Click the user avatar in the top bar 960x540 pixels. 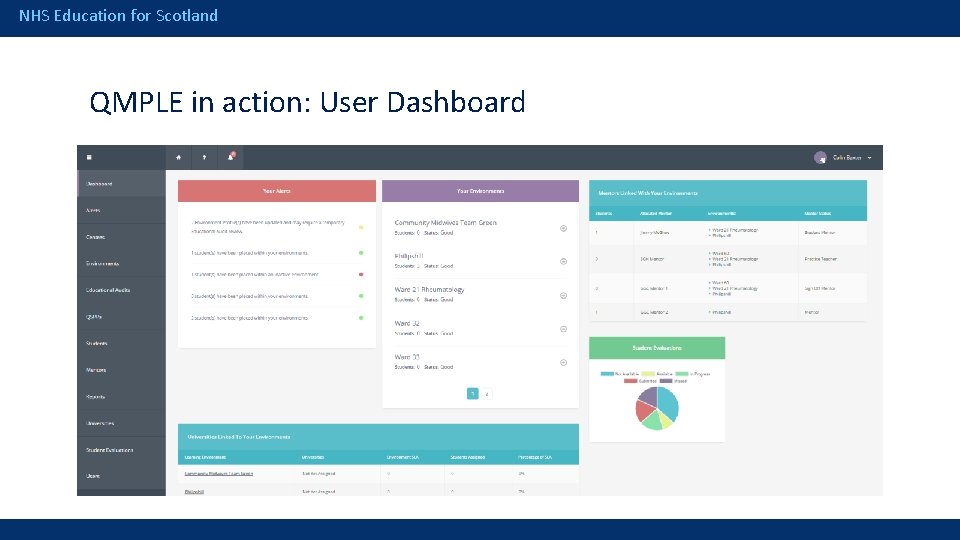click(820, 157)
